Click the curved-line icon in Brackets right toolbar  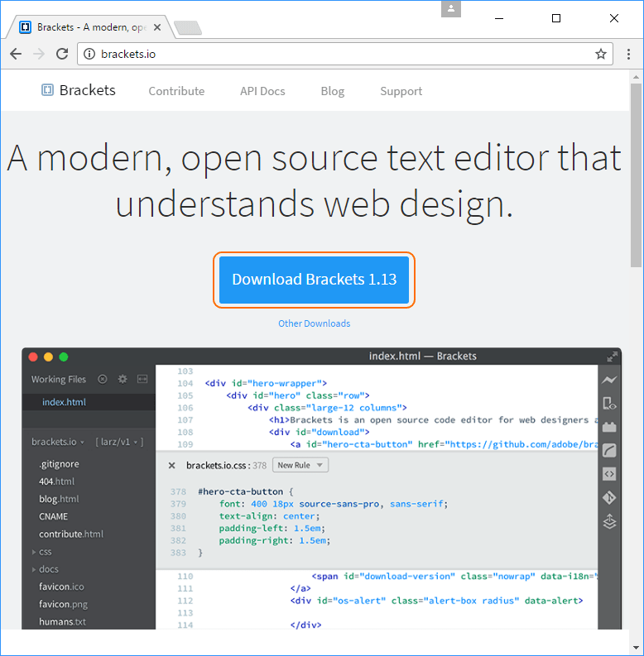point(609,451)
